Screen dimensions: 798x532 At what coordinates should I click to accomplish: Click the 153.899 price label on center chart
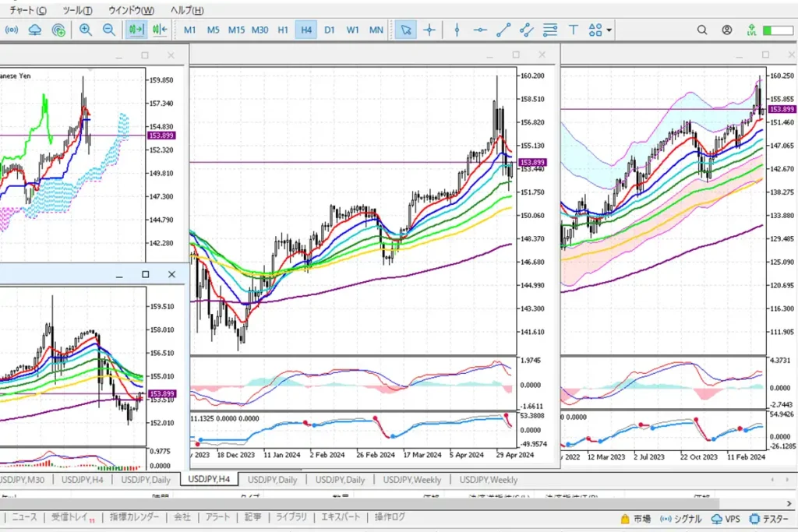532,162
